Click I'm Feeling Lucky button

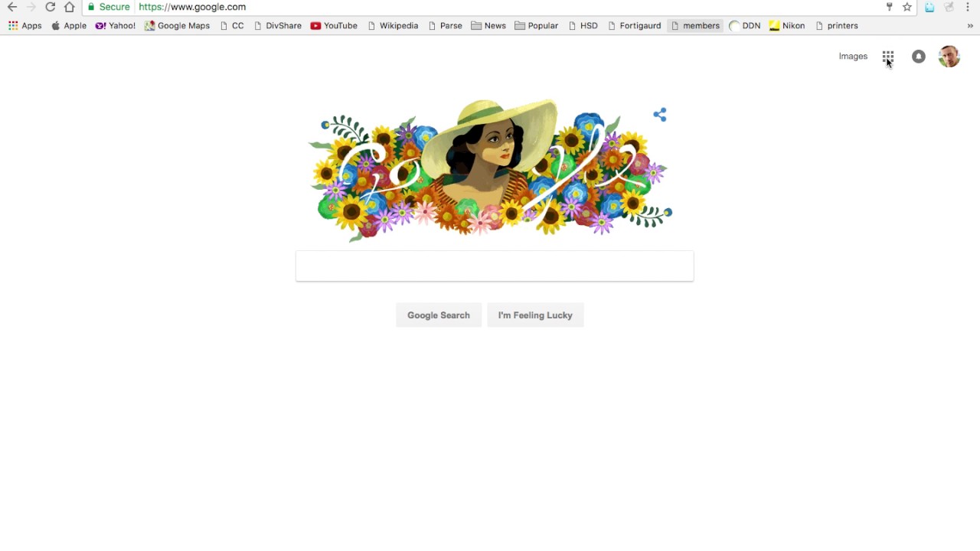535,315
